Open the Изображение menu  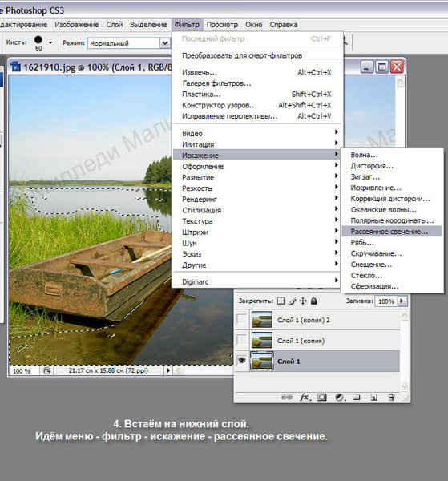(x=77, y=25)
